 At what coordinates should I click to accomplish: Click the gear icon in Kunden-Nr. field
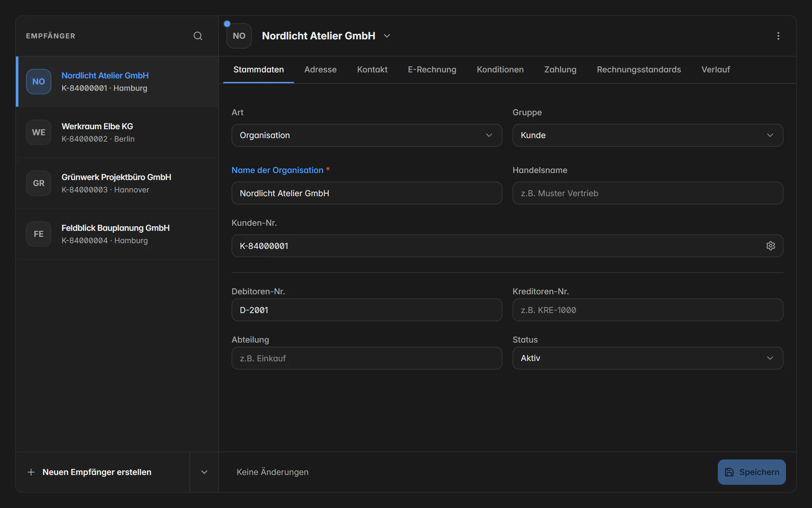click(770, 246)
